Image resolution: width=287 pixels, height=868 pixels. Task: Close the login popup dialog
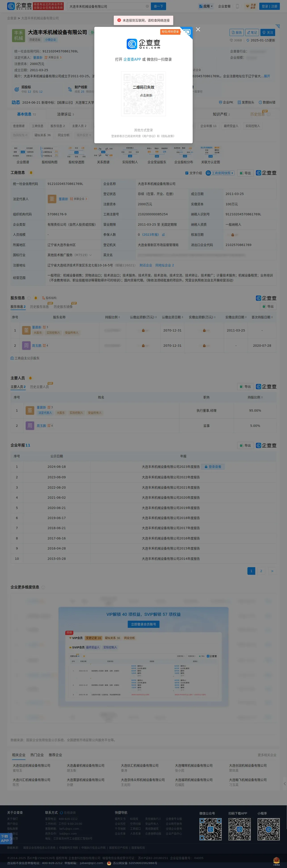(198, 29)
